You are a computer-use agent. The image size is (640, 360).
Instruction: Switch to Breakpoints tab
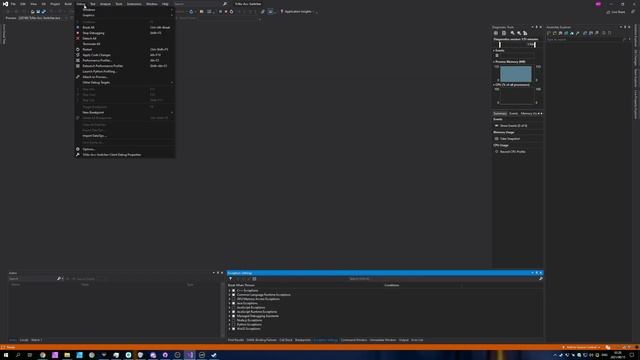(303, 340)
